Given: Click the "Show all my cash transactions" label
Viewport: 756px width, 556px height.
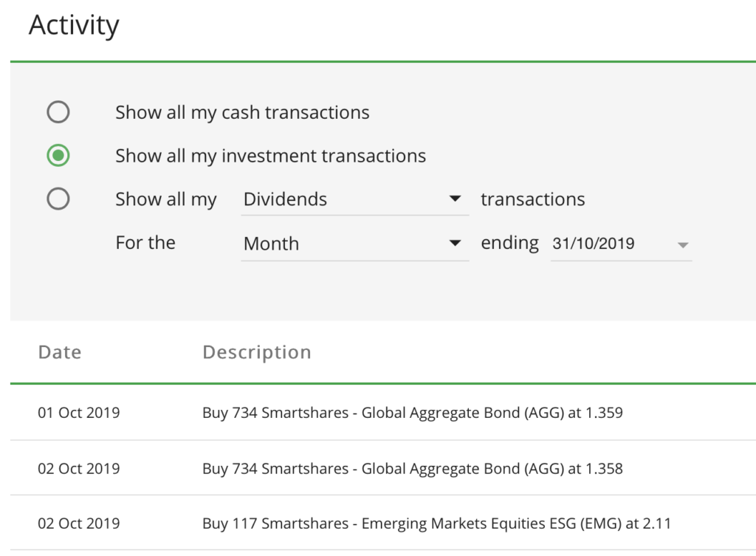Looking at the screenshot, I should click(x=242, y=112).
